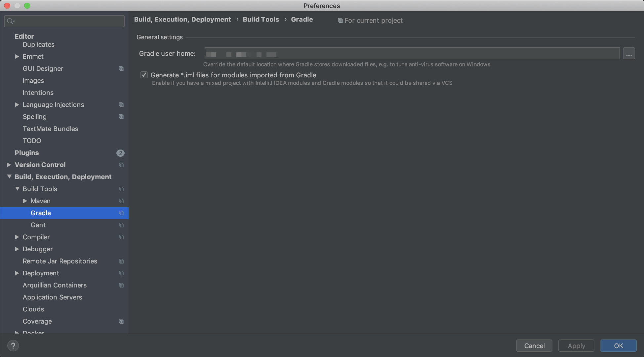The width and height of the screenshot is (644, 357).
Task: Expand the Language Injections node
Action: (x=17, y=104)
